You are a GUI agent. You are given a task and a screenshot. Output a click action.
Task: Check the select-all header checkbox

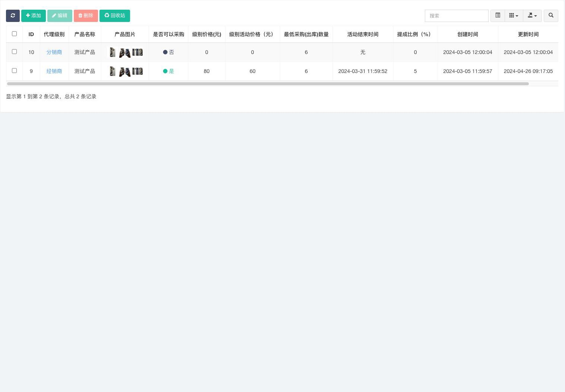tap(14, 34)
